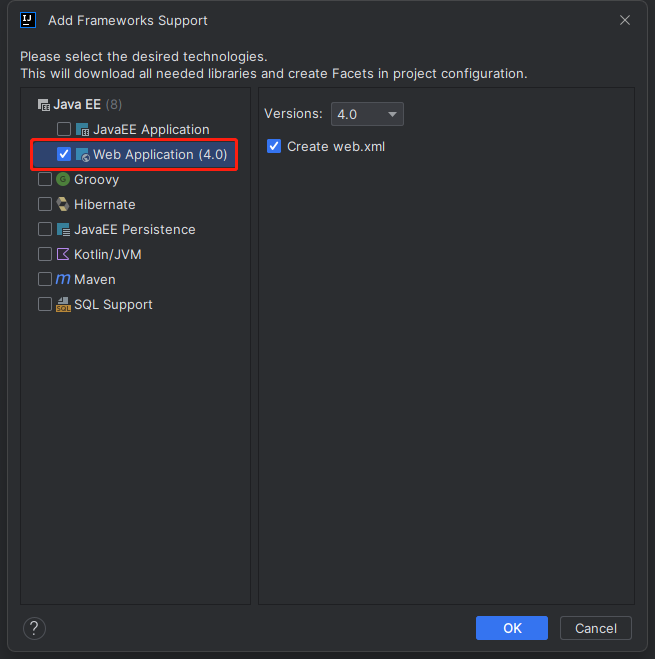Tick the Maven checkbox

(x=45, y=280)
